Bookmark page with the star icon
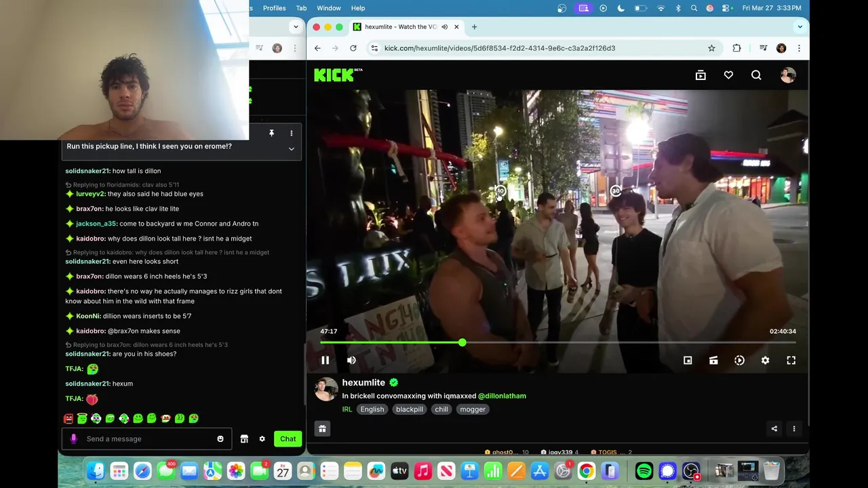This screenshot has width=868, height=488. tap(711, 48)
